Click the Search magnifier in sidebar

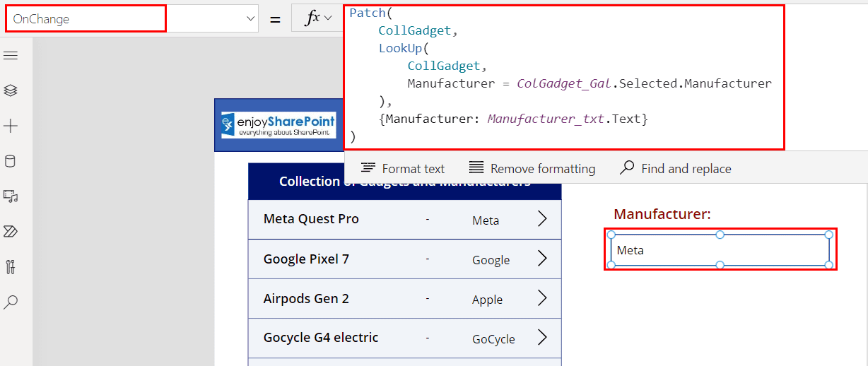[11, 302]
